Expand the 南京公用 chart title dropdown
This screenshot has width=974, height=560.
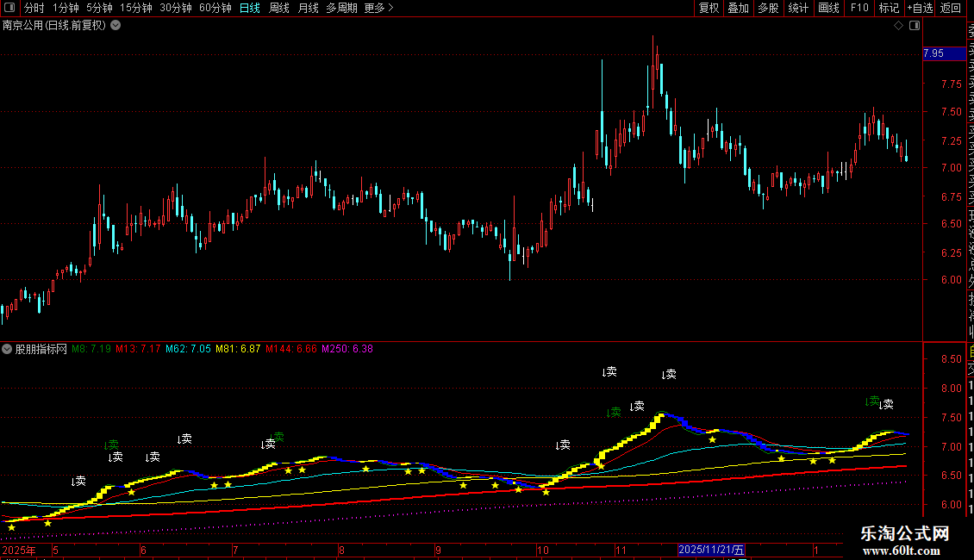[x=116, y=25]
